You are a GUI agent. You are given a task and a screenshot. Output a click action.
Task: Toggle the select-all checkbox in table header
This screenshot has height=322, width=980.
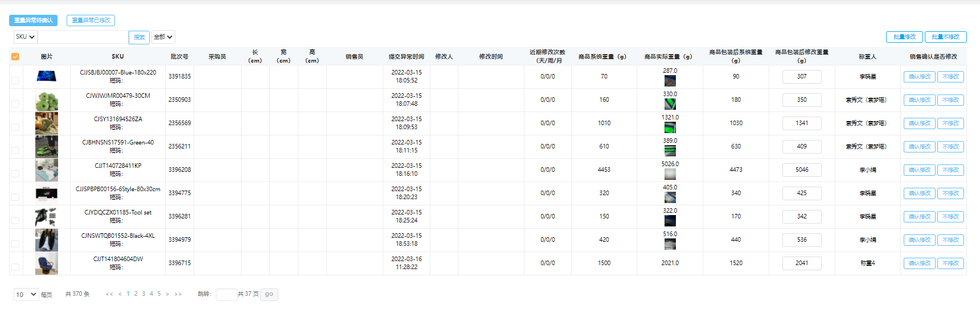pos(15,56)
